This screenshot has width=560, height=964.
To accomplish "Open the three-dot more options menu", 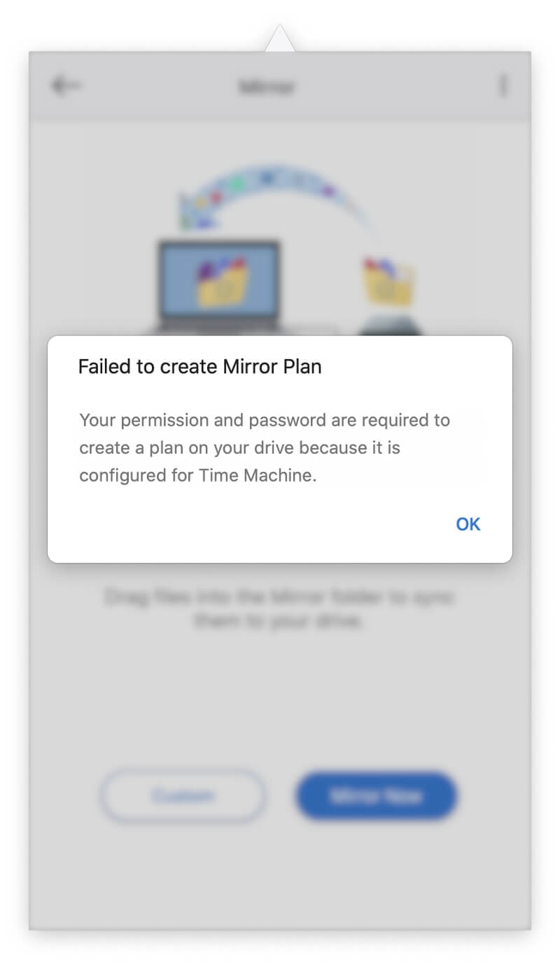I will tap(503, 85).
